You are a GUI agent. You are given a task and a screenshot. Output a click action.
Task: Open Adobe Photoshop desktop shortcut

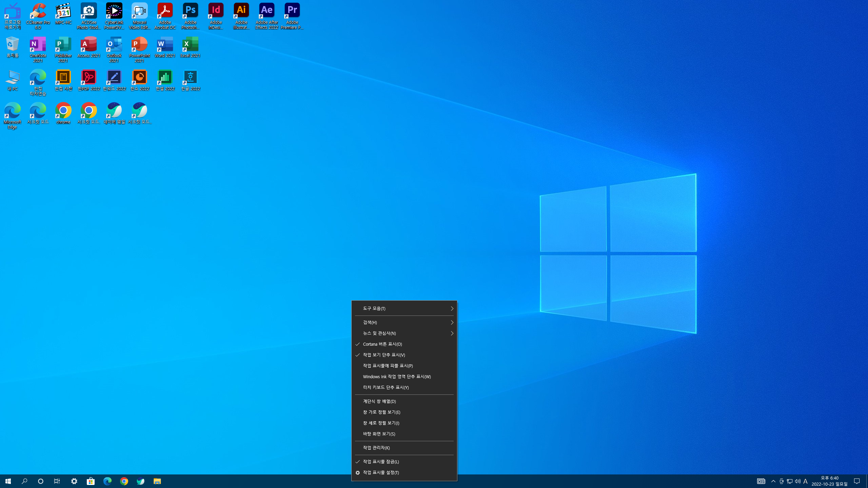coord(190,16)
